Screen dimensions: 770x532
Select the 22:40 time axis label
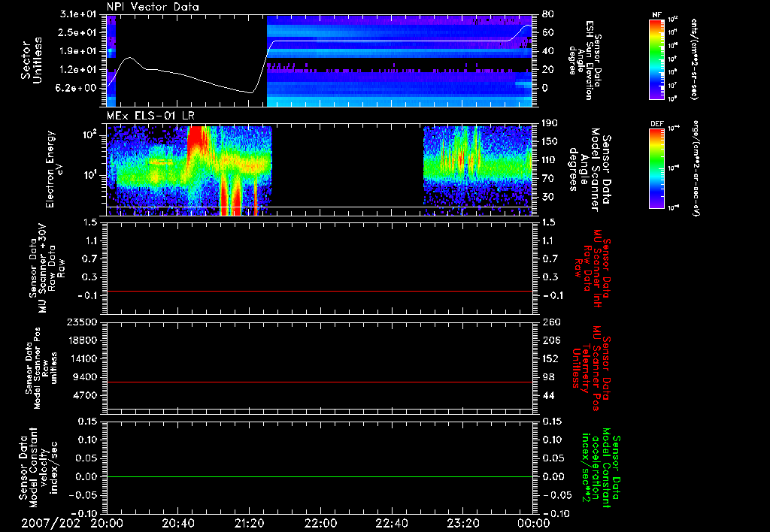(x=391, y=522)
